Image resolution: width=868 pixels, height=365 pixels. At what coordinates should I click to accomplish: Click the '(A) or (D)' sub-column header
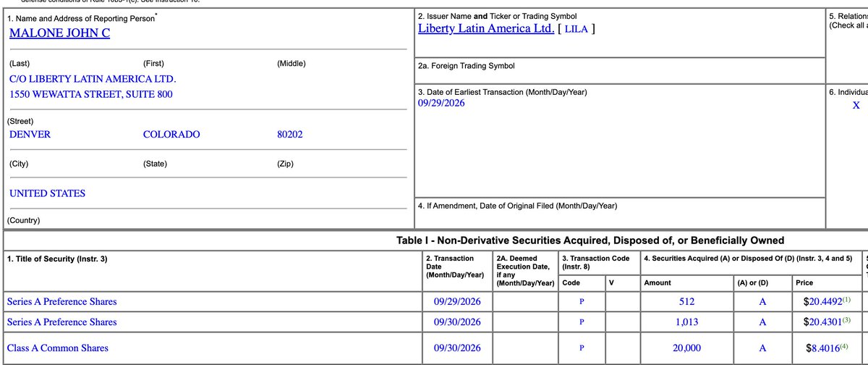point(753,282)
